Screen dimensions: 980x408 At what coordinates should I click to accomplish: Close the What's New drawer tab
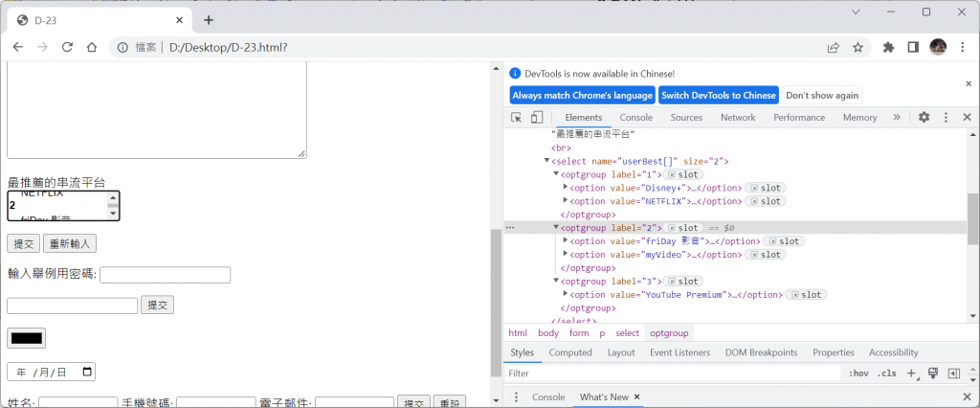(x=636, y=397)
